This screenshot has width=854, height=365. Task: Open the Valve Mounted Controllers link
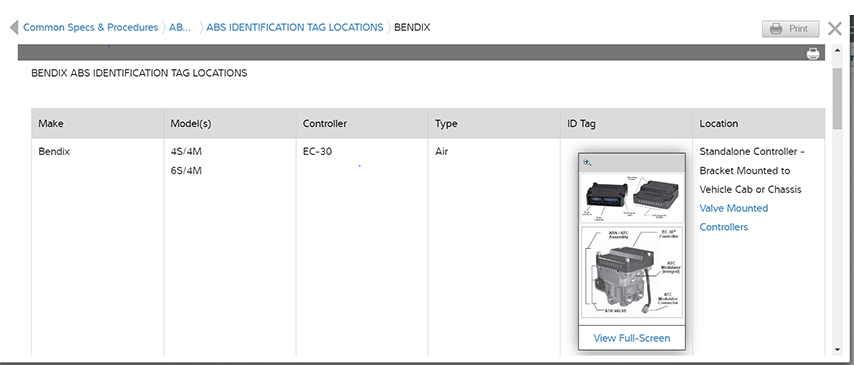point(734,217)
